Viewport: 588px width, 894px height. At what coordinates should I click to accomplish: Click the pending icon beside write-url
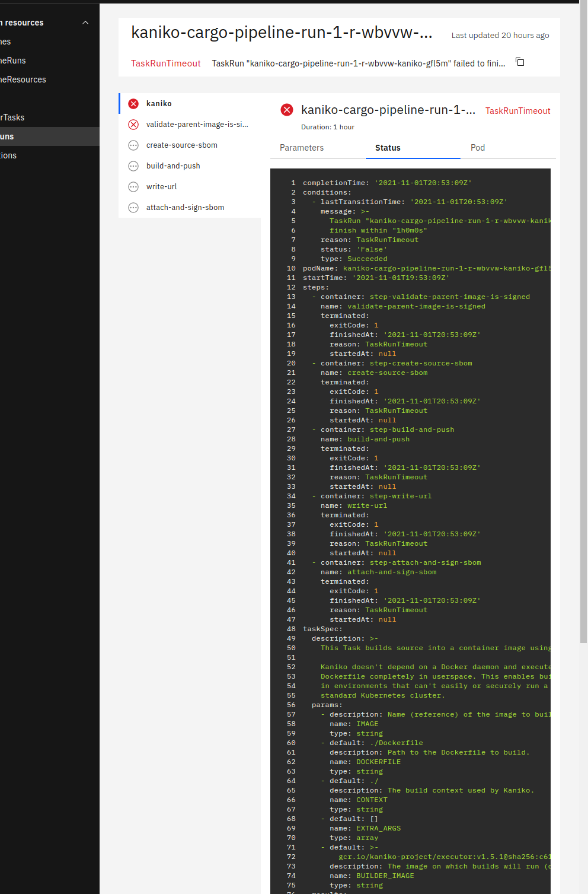point(133,186)
